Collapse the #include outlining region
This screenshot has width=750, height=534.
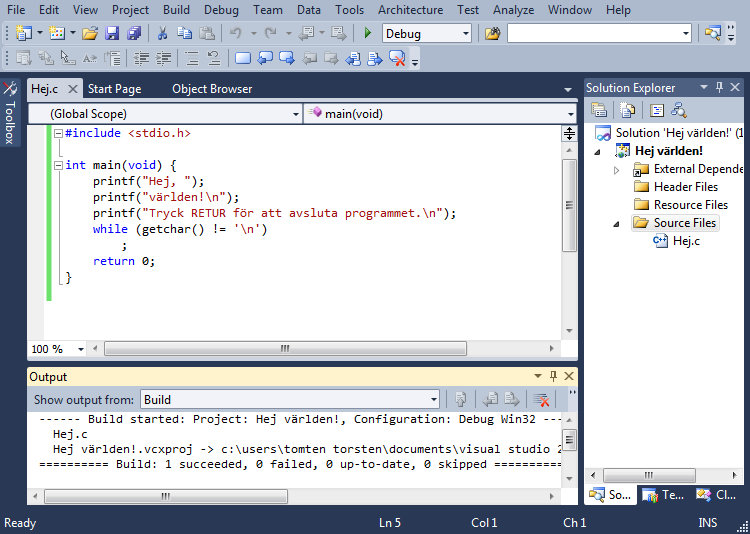point(58,134)
